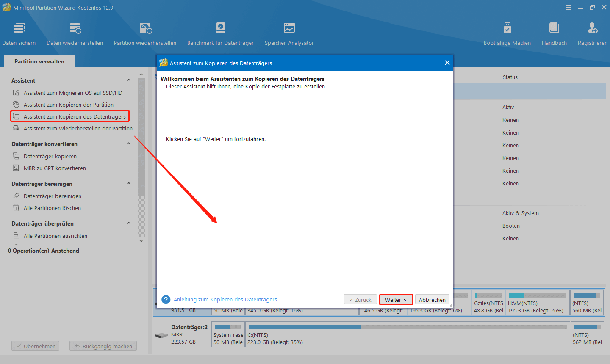
Task: Select System-rese 50 MB partition on disk 2
Action: (x=228, y=335)
